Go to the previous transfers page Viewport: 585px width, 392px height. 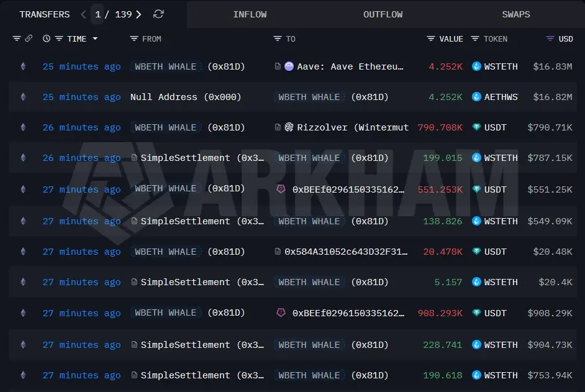(83, 14)
